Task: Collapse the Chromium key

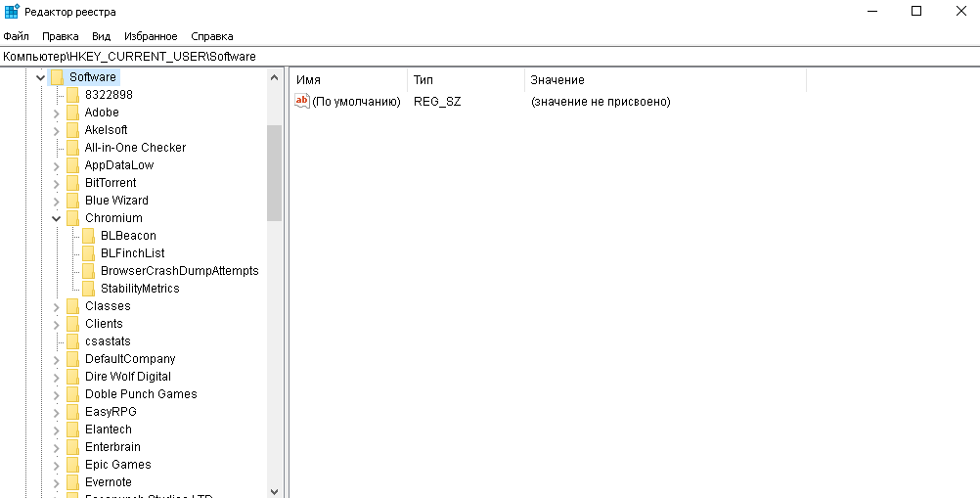Action: pyautogui.click(x=57, y=219)
